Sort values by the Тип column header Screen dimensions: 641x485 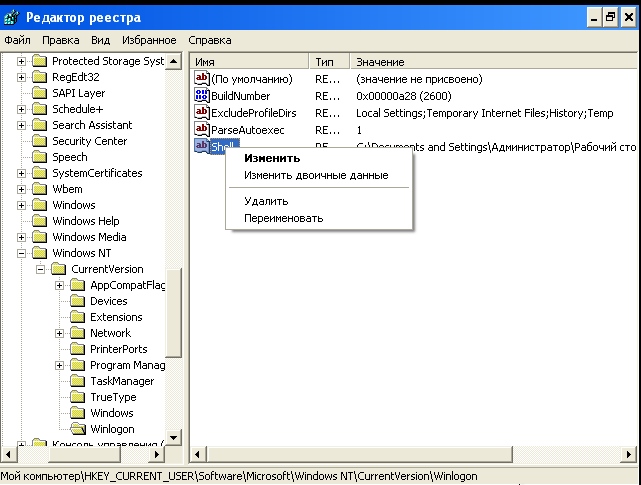coord(329,62)
